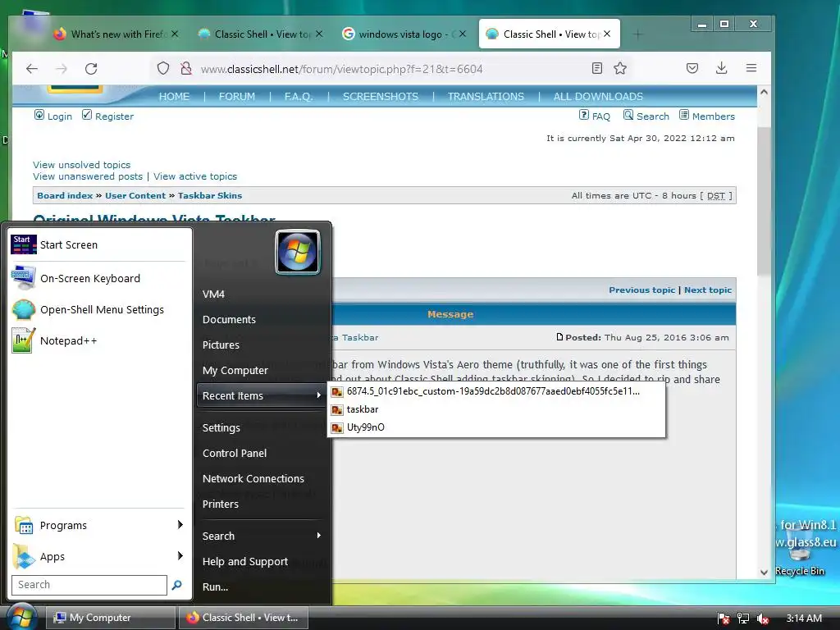This screenshot has height=630, width=840.
Task: Click the 'Previous topic' link
Action: tap(641, 290)
